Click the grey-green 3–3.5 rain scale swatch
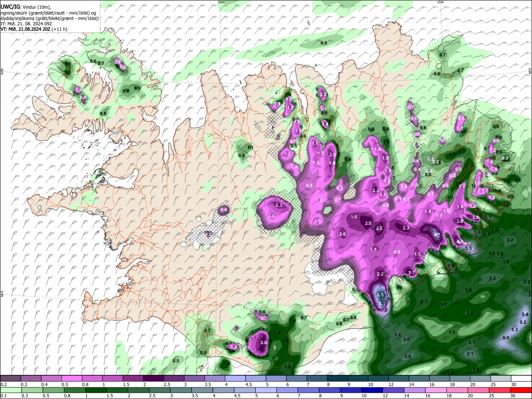 181,390
